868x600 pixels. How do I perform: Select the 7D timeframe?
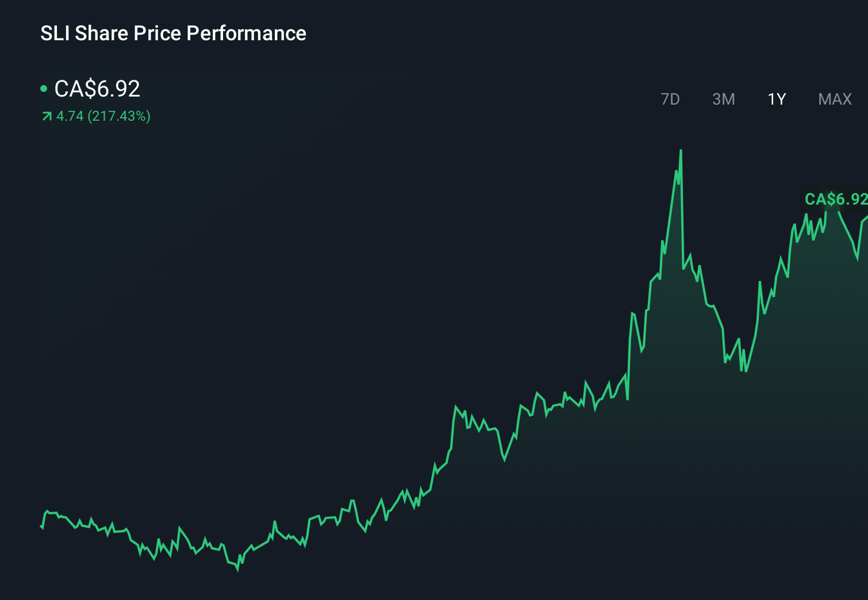pyautogui.click(x=671, y=99)
